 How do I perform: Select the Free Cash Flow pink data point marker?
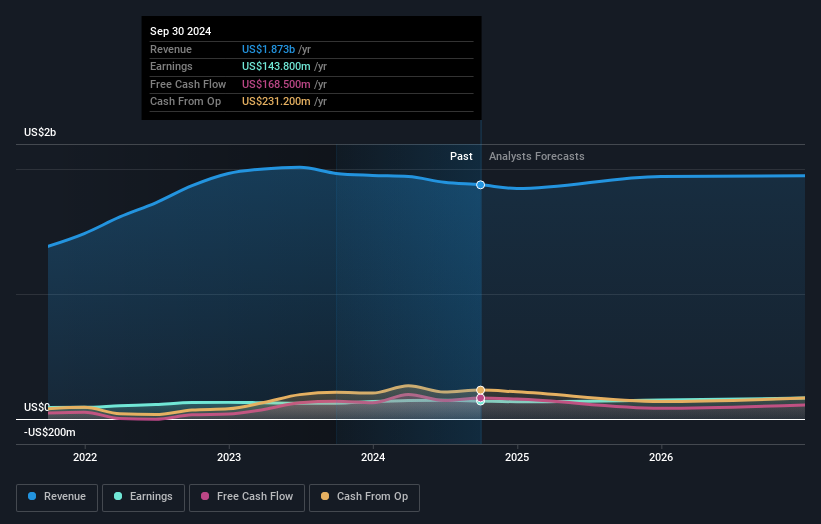click(480, 398)
